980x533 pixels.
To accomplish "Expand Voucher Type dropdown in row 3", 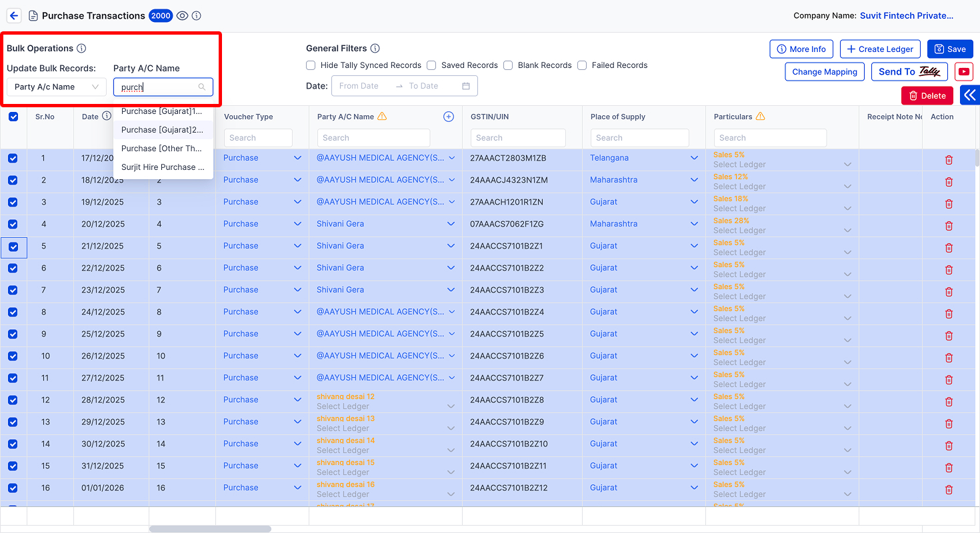I will 297,202.
